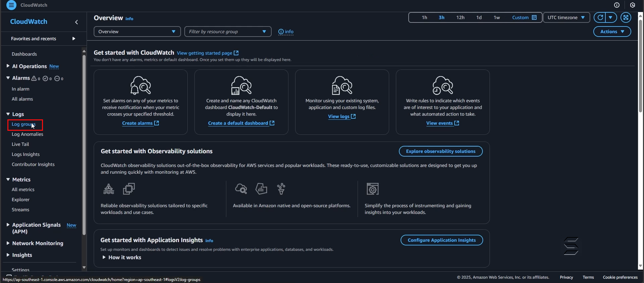Expand Favorites and recents submenu
The image size is (644, 283).
click(74, 39)
